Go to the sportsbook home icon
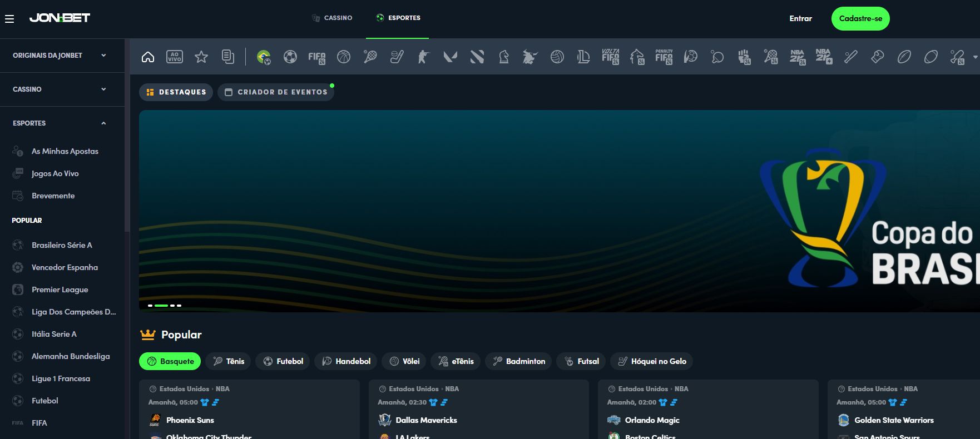 click(x=148, y=57)
